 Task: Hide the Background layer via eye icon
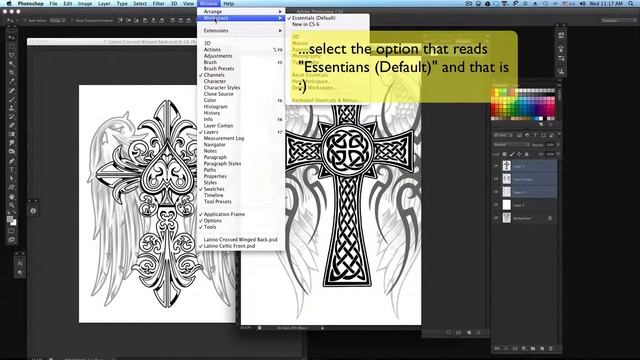(x=496, y=218)
